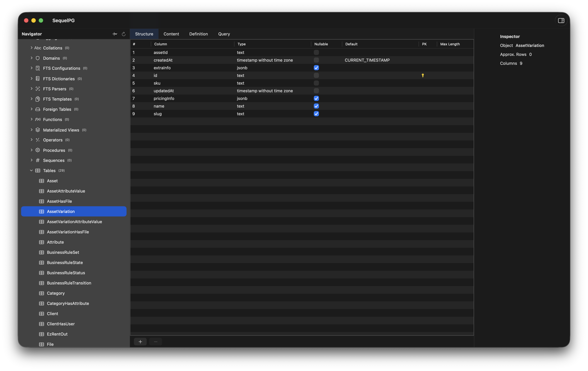588x371 pixels.
Task: Click the add connection icon beside Navigator refresh
Action: 115,34
